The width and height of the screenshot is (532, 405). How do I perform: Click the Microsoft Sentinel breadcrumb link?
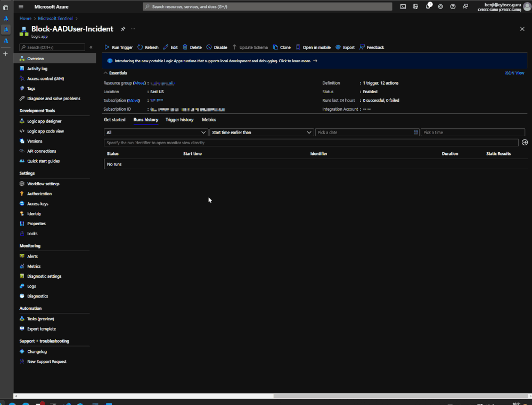pos(55,19)
